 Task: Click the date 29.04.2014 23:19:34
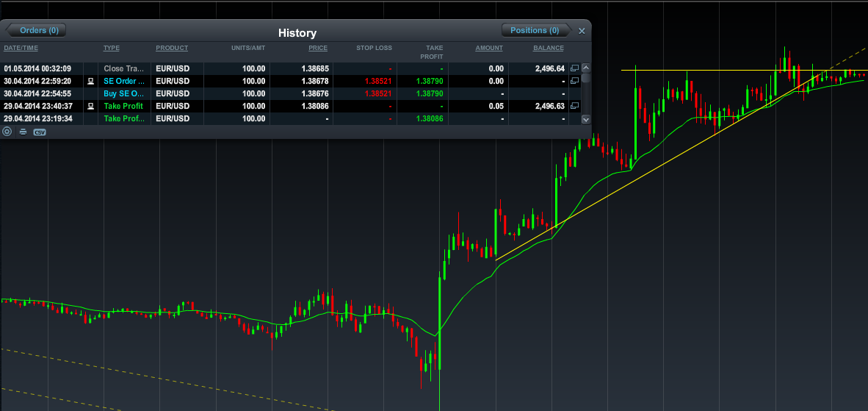point(37,118)
